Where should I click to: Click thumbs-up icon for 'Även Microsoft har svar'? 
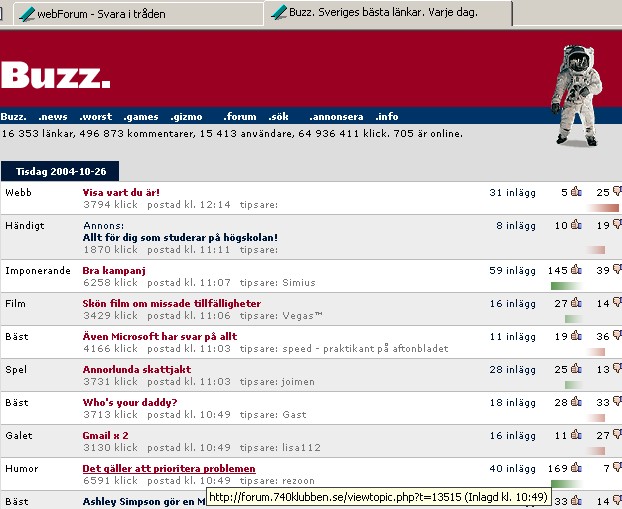pyautogui.click(x=576, y=336)
